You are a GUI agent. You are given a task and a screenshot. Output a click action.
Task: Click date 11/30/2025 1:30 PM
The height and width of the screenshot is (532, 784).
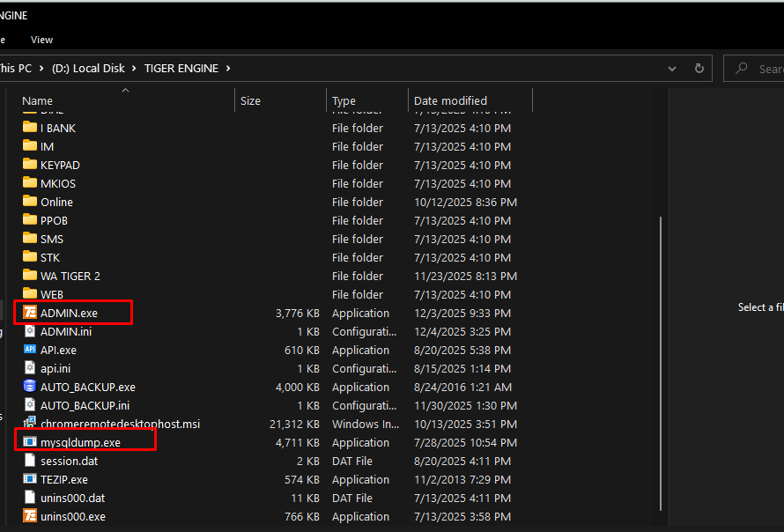click(465, 405)
